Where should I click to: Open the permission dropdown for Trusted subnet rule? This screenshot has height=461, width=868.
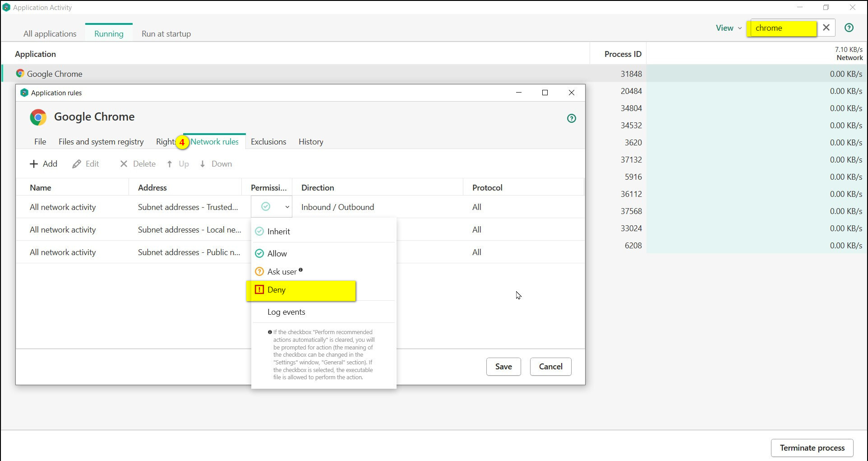[272, 207]
